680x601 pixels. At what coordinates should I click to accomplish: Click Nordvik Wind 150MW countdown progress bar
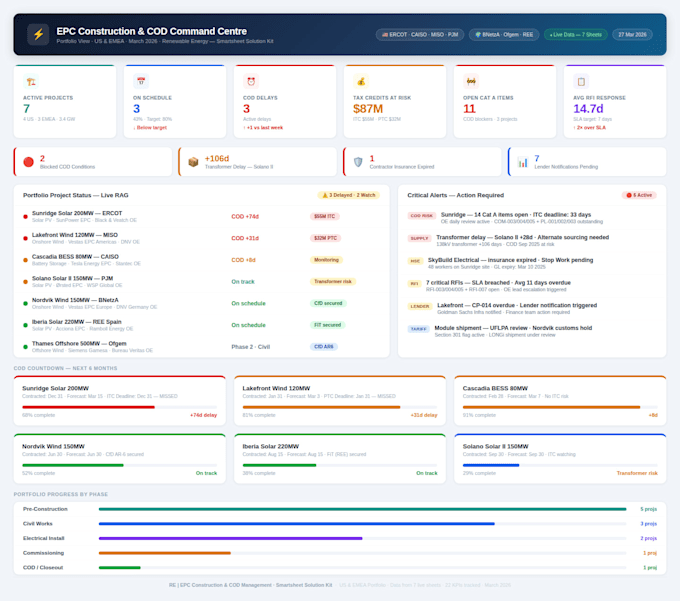coord(119,465)
